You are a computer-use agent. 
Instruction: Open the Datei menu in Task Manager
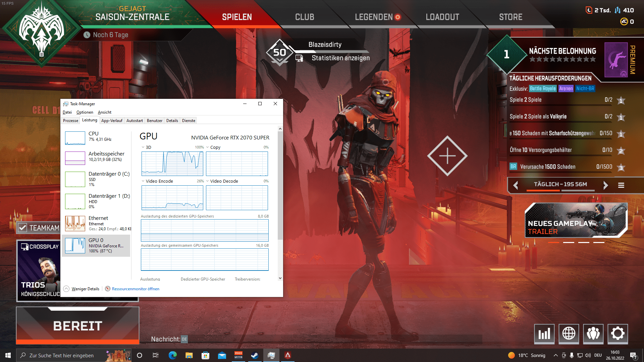[67, 112]
